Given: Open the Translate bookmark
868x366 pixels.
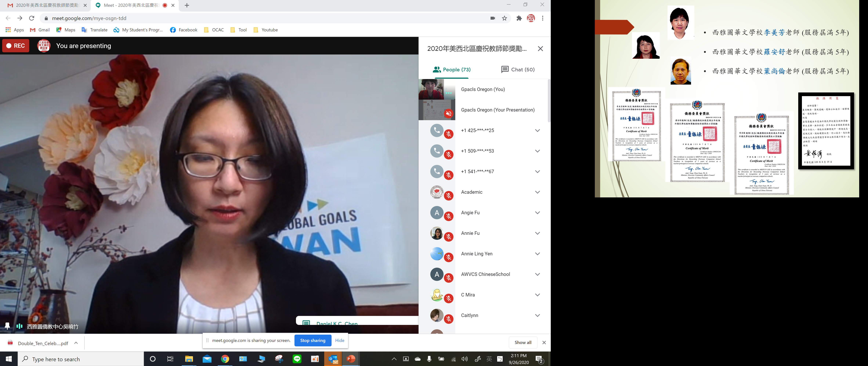Looking at the screenshot, I should tap(94, 30).
